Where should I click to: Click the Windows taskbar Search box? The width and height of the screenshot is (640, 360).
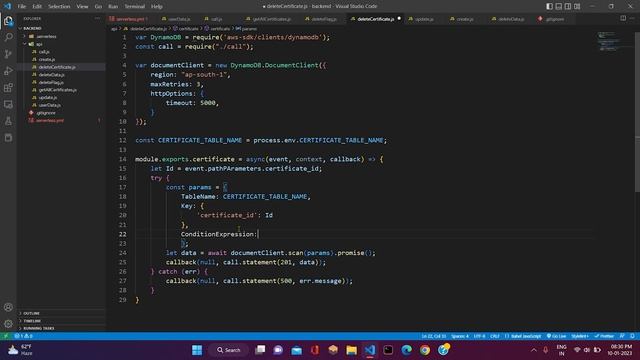(x=229, y=350)
